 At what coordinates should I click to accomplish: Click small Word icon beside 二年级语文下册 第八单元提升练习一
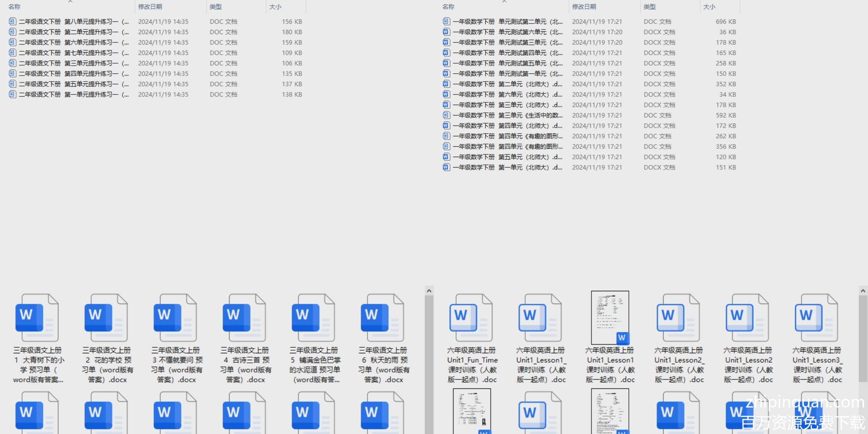coord(12,21)
